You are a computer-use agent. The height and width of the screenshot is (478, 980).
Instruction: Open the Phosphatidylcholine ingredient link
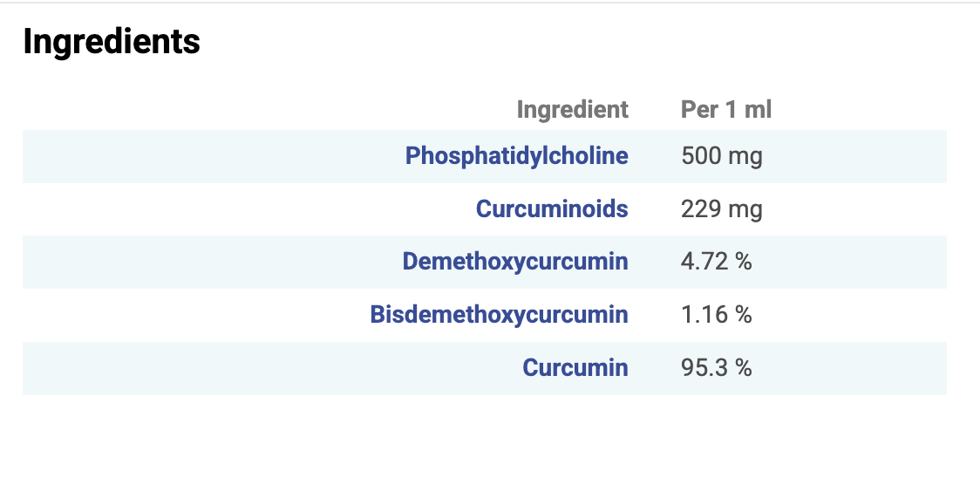coord(516,156)
